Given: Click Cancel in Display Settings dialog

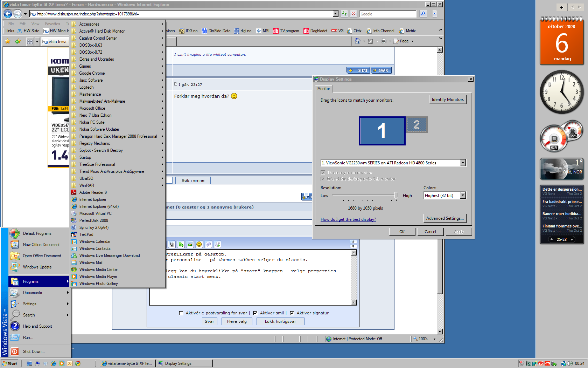Looking at the screenshot, I should coord(430,232).
